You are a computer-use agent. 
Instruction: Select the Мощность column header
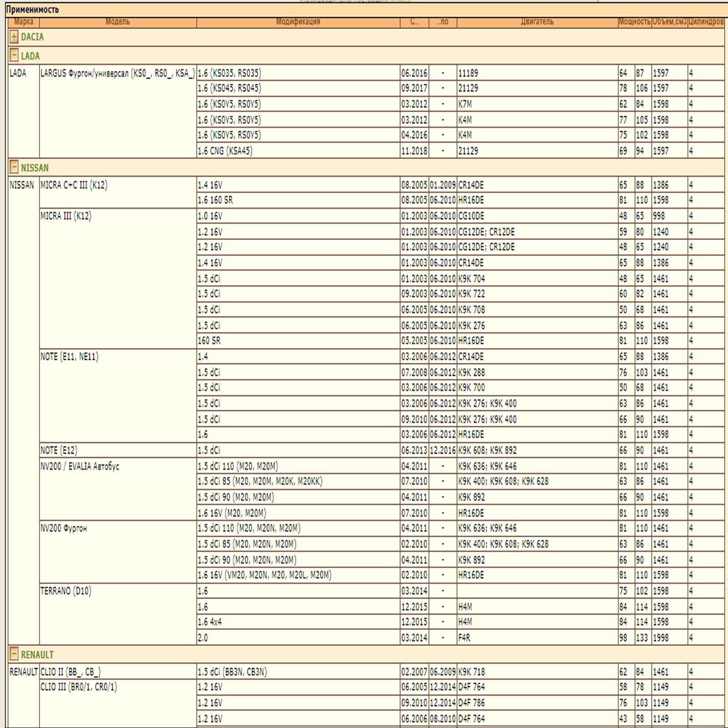coord(634,22)
